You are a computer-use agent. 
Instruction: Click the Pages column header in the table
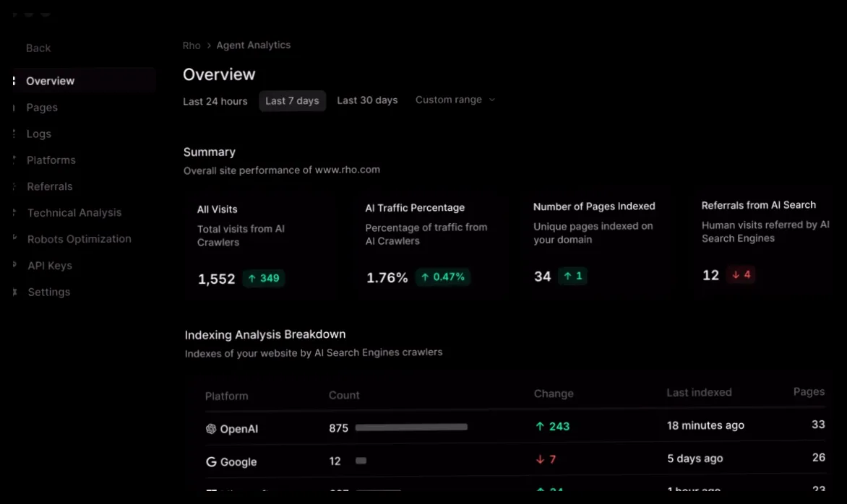809,392
